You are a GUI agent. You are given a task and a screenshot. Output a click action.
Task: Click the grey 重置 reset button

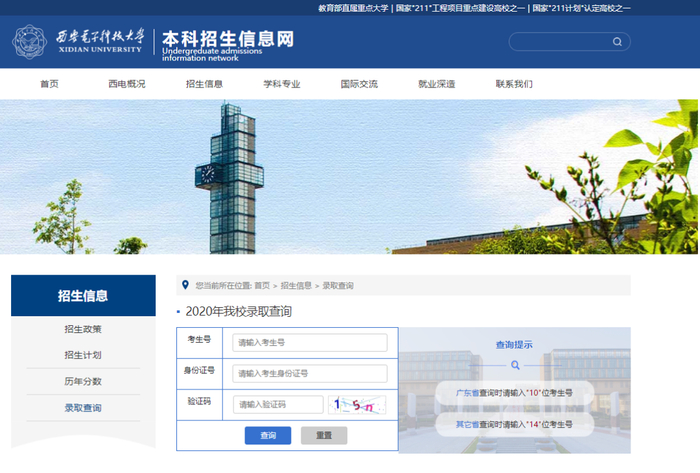(x=324, y=435)
